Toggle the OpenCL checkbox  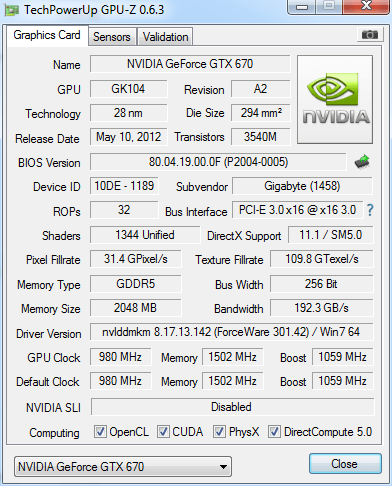tap(100, 431)
